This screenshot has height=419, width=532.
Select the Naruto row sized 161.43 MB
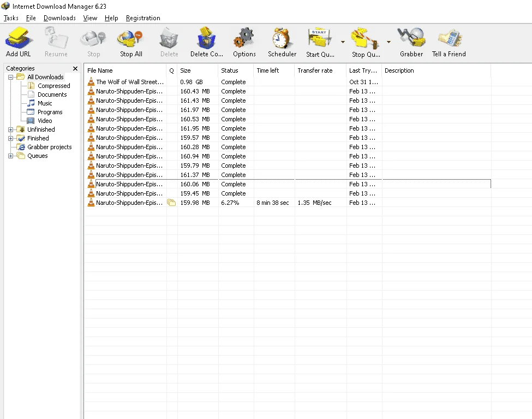coord(288,101)
